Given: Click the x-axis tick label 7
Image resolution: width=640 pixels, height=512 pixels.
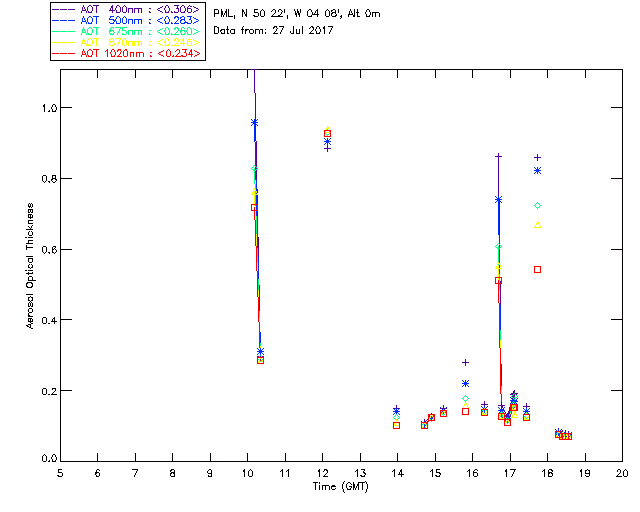Looking at the screenshot, I should point(135,474).
